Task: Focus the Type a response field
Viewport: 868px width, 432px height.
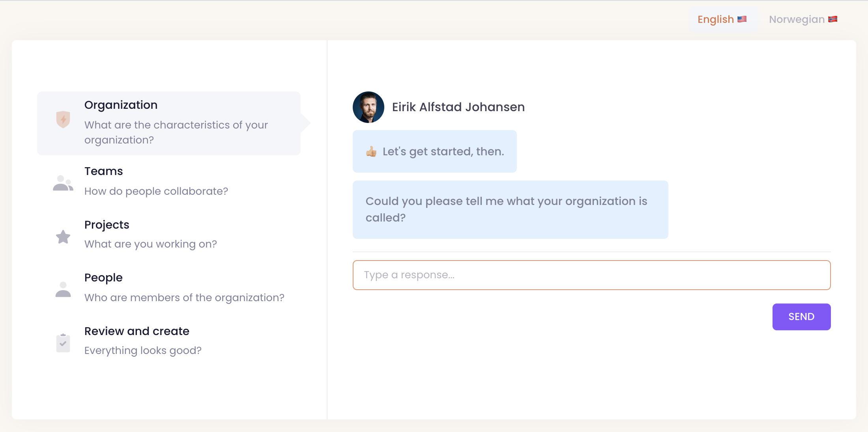Action: tap(591, 275)
